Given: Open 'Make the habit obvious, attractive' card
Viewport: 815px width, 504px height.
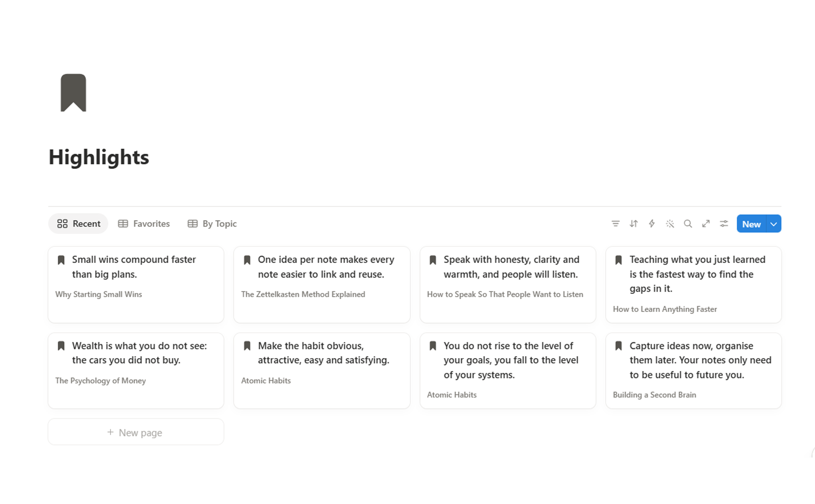Looking at the screenshot, I should pos(322,371).
